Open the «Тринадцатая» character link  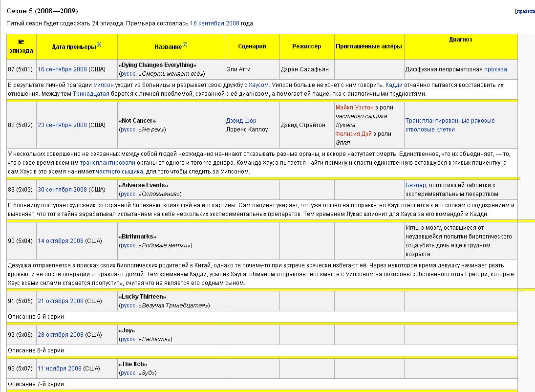91,93
